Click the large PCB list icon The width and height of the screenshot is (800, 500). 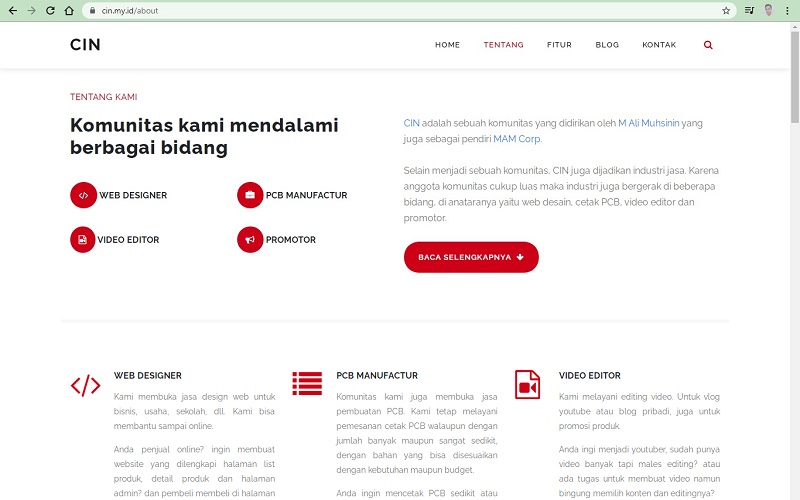tap(307, 384)
